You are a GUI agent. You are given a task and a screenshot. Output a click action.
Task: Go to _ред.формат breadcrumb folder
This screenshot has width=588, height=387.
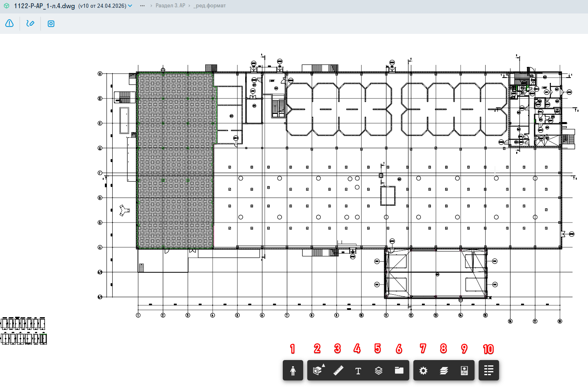(210, 6)
